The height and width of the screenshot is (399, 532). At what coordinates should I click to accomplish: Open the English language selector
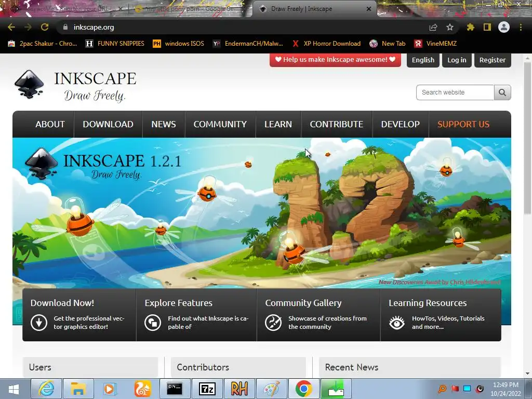tap(423, 60)
